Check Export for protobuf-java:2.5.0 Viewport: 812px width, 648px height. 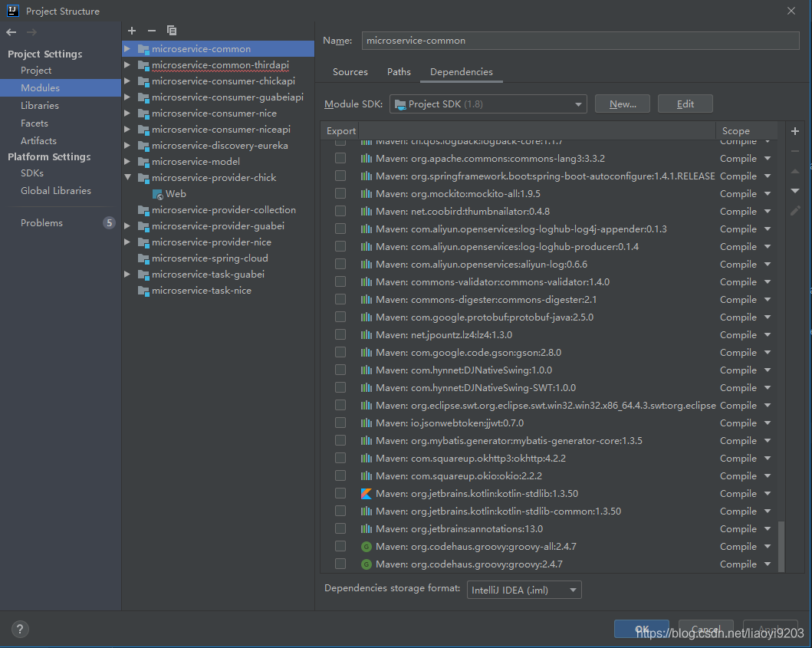click(340, 317)
